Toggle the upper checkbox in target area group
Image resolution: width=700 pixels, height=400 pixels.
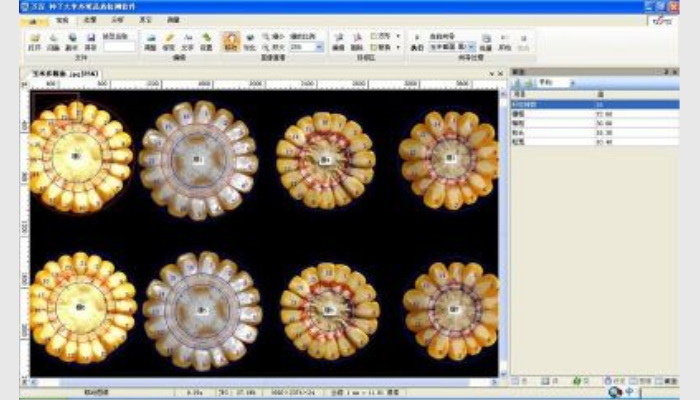(x=374, y=36)
